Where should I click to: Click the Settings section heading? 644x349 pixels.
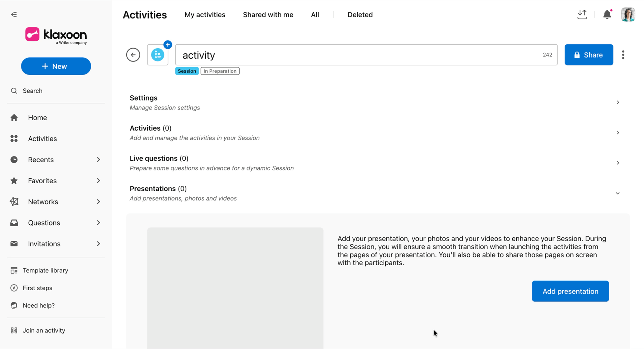click(x=143, y=98)
